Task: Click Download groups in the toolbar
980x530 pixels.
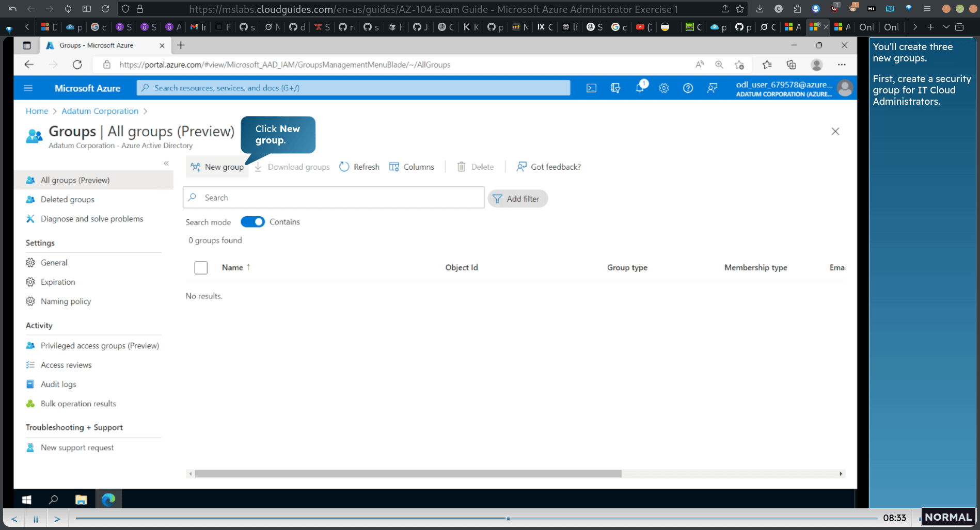Action: [x=292, y=167]
